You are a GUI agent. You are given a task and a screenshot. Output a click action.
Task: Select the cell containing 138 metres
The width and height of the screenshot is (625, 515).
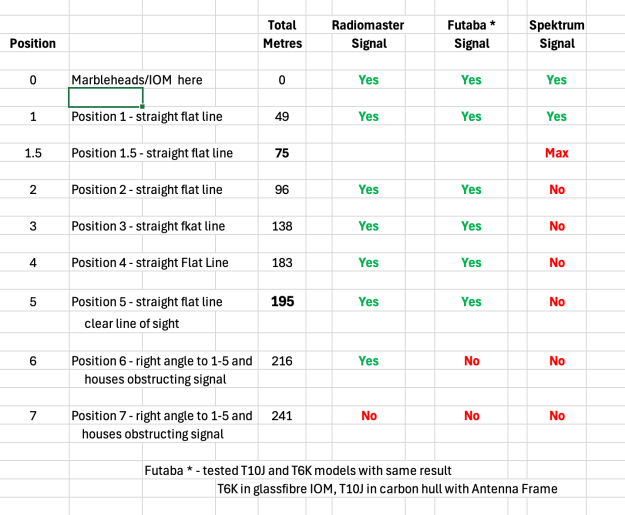click(282, 226)
